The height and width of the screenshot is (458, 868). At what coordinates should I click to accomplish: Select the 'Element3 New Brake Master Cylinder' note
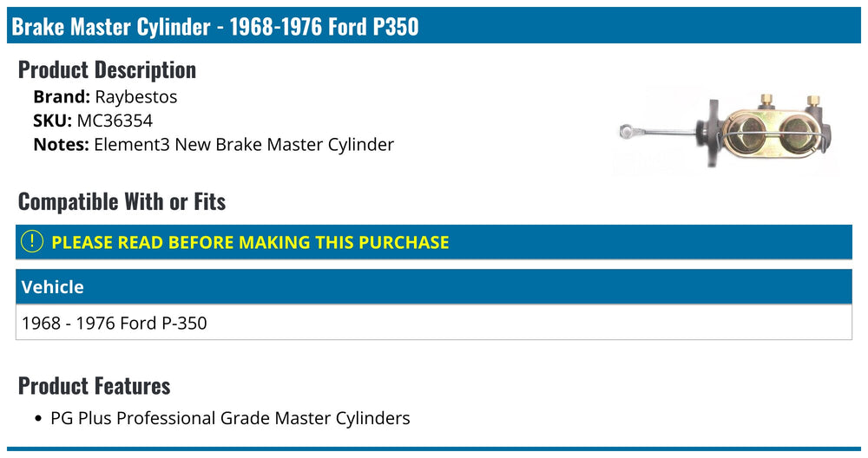(244, 144)
